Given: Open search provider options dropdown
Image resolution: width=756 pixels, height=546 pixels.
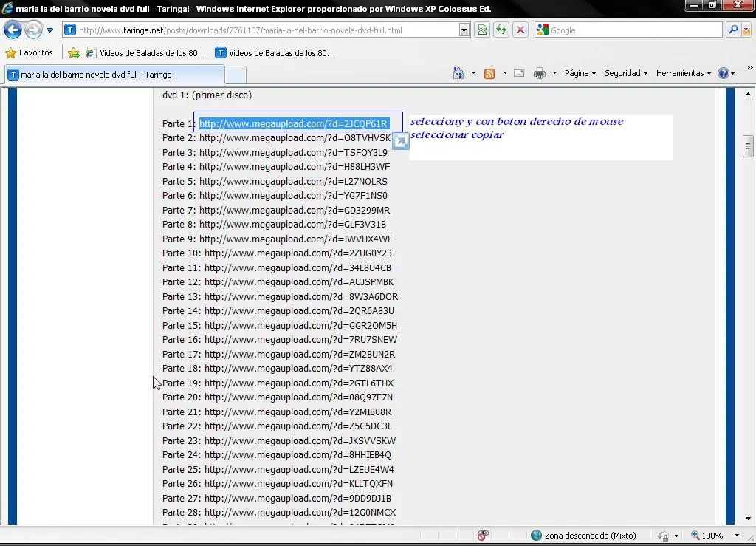Looking at the screenshot, I should click(x=746, y=30).
